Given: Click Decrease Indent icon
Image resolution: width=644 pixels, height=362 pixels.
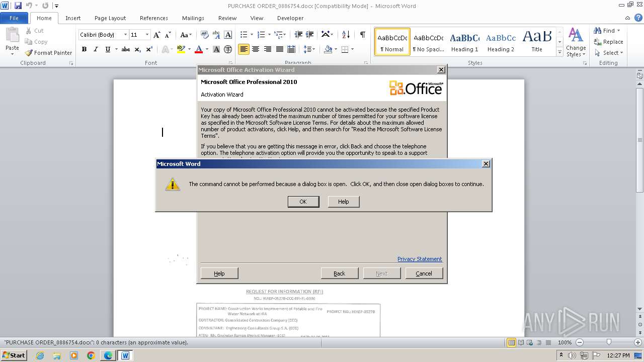Looking at the screenshot, I should [298, 35].
